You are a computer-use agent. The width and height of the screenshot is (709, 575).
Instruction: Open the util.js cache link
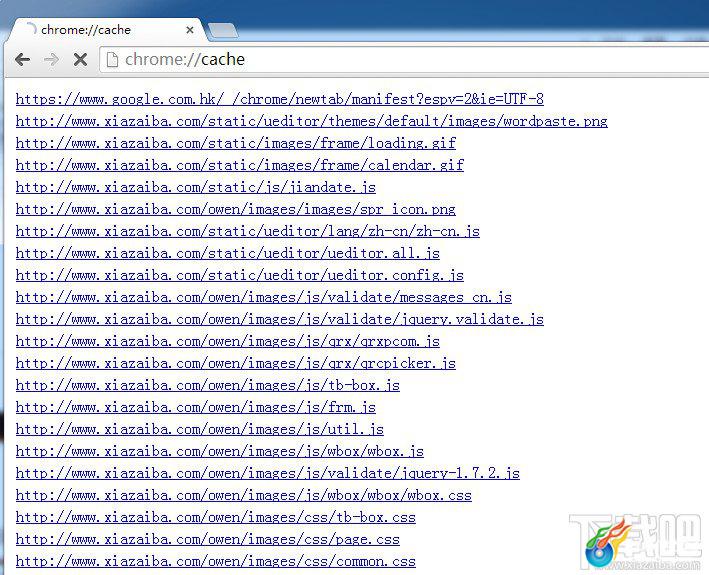(x=200, y=429)
